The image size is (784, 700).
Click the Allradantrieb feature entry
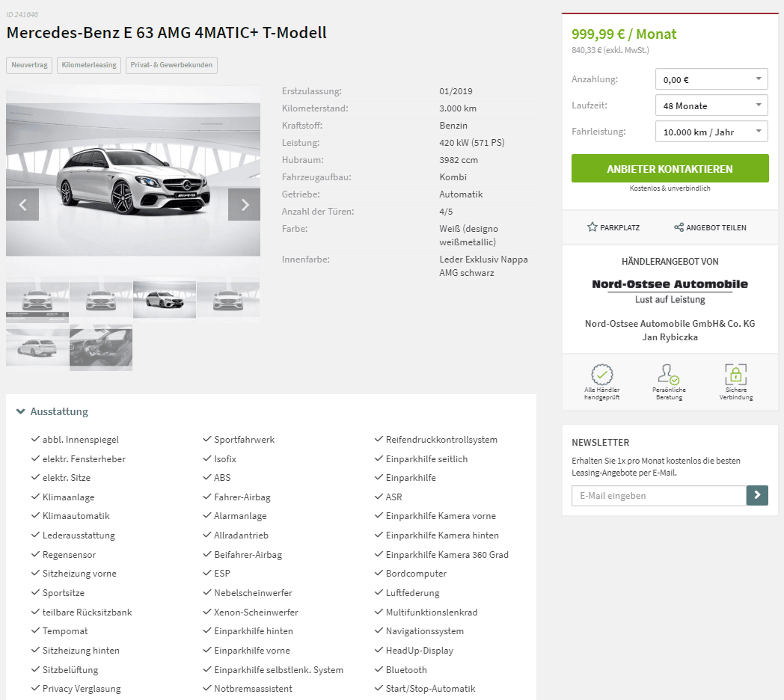pyautogui.click(x=241, y=535)
